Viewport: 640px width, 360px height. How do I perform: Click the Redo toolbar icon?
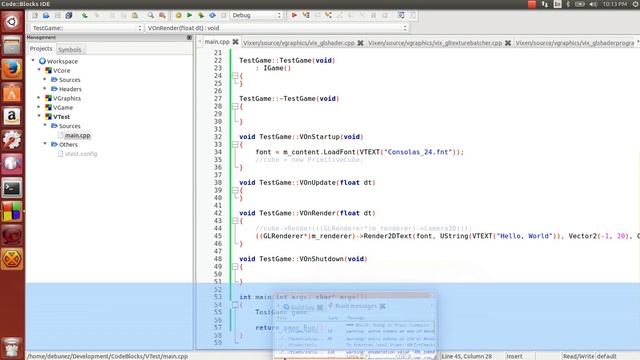(x=96, y=15)
